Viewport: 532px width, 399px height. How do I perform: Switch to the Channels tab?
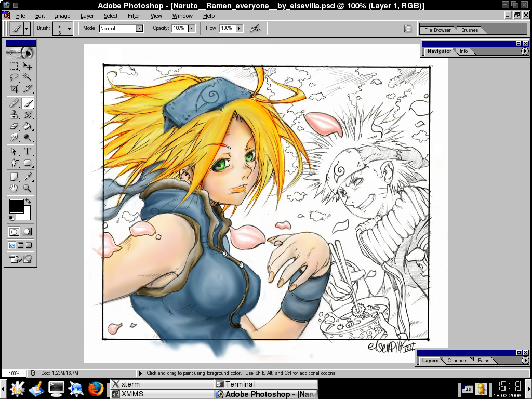tap(457, 361)
